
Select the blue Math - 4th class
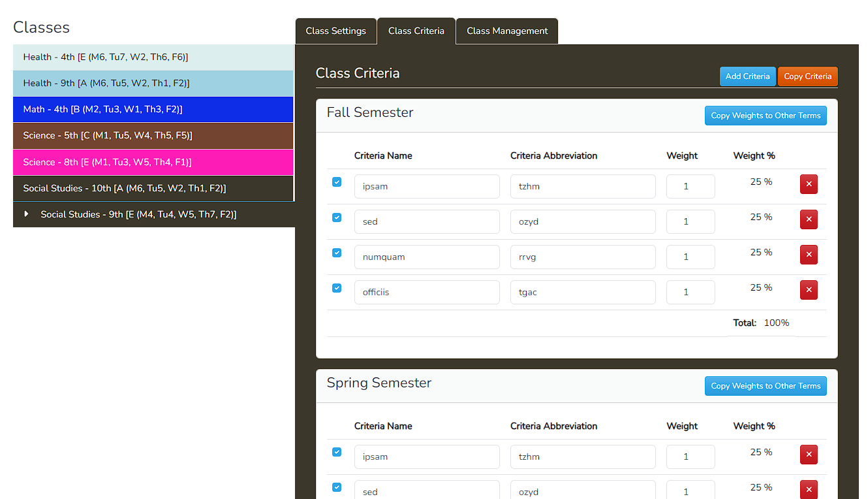[153, 110]
